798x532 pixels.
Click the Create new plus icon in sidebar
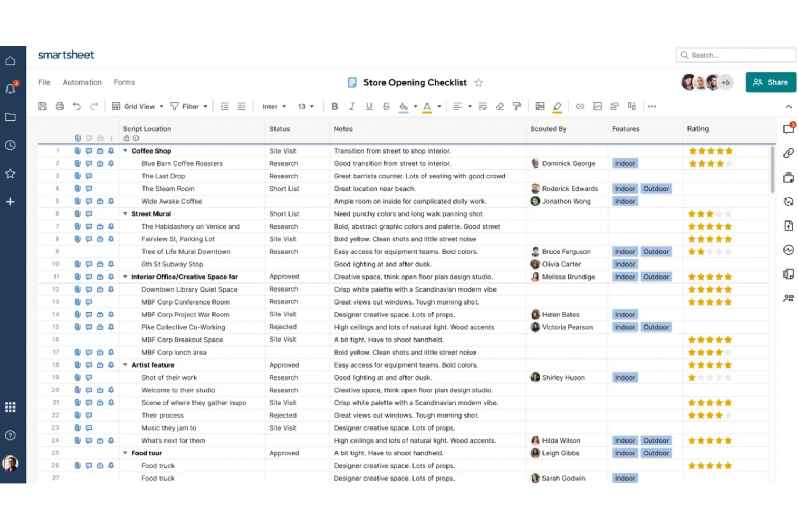point(10,202)
